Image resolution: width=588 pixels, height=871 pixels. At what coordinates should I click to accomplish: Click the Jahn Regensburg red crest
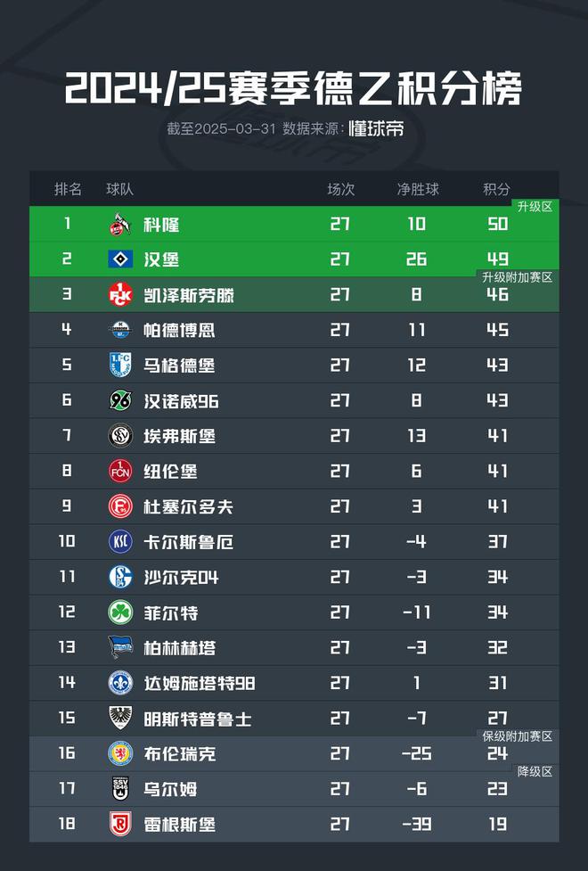click(x=119, y=824)
